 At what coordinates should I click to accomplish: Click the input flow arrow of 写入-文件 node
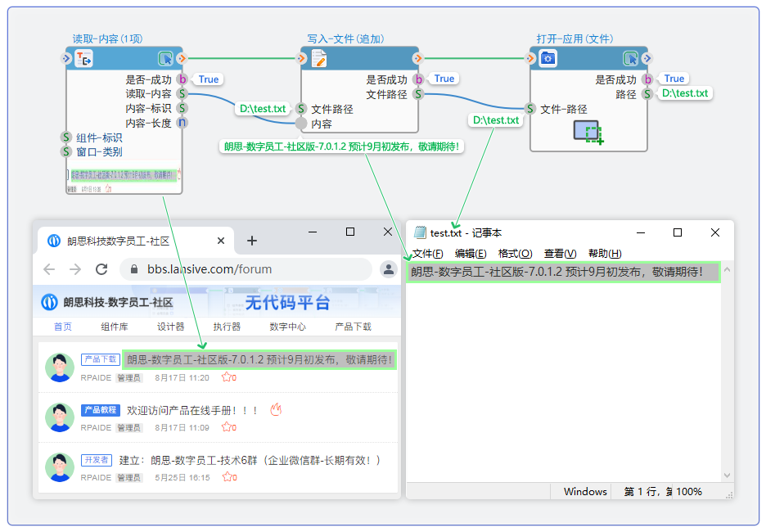299,58
